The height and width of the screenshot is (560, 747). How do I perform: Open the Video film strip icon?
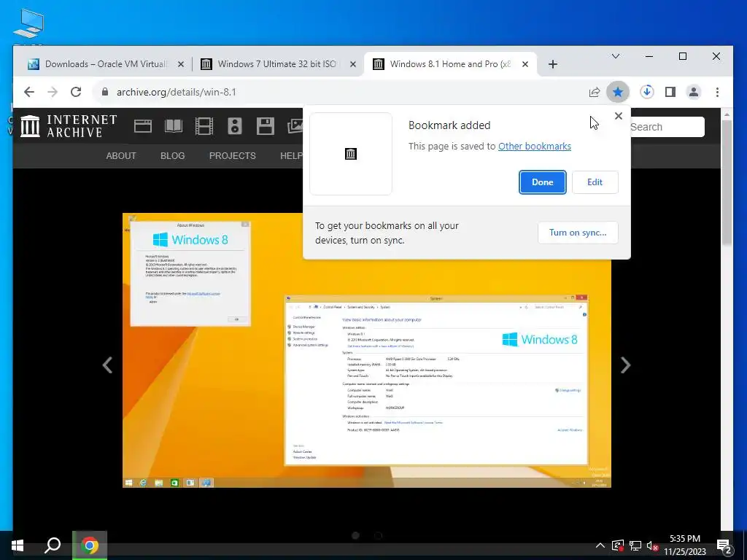pos(204,126)
